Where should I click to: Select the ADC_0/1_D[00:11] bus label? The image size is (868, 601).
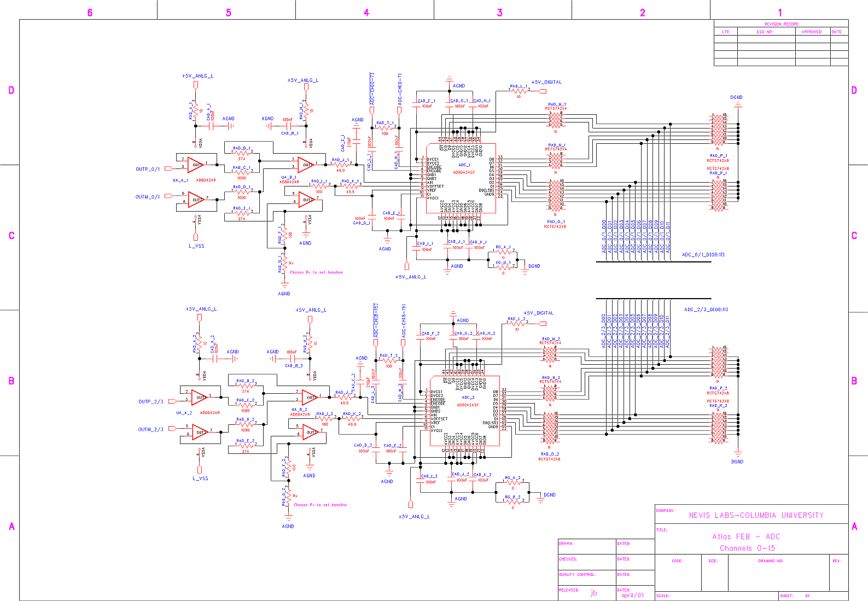(x=703, y=255)
